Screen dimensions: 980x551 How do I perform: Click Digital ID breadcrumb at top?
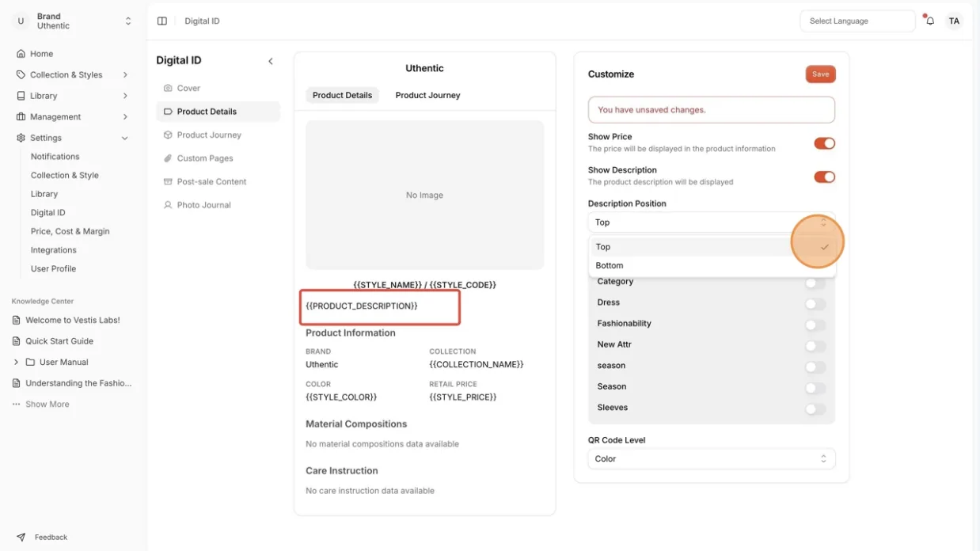pos(202,21)
